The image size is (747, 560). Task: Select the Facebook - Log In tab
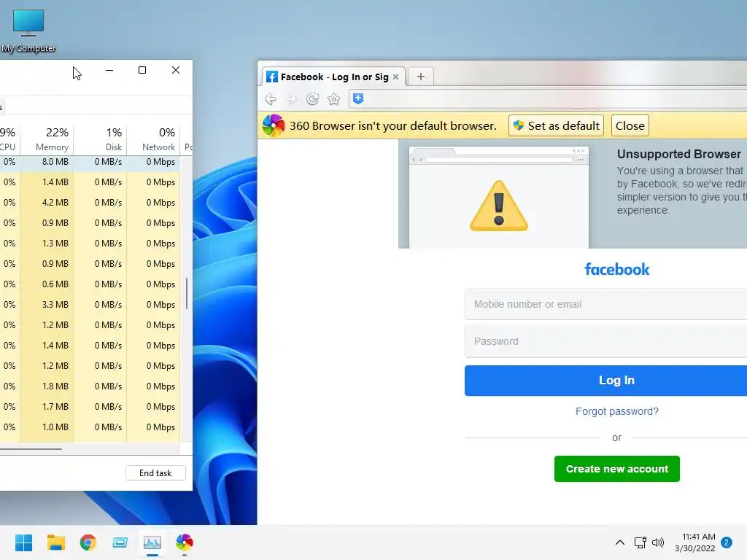coord(333,77)
